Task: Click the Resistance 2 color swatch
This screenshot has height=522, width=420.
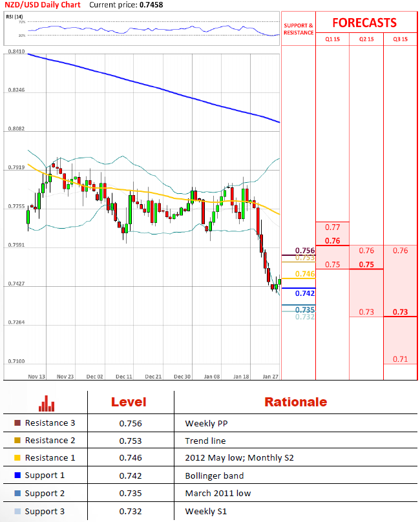Action: pos(17,440)
